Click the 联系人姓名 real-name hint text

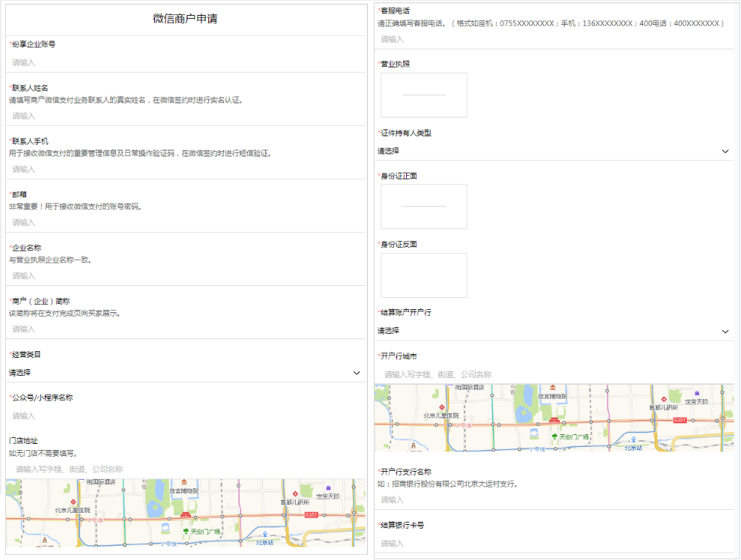(126, 100)
